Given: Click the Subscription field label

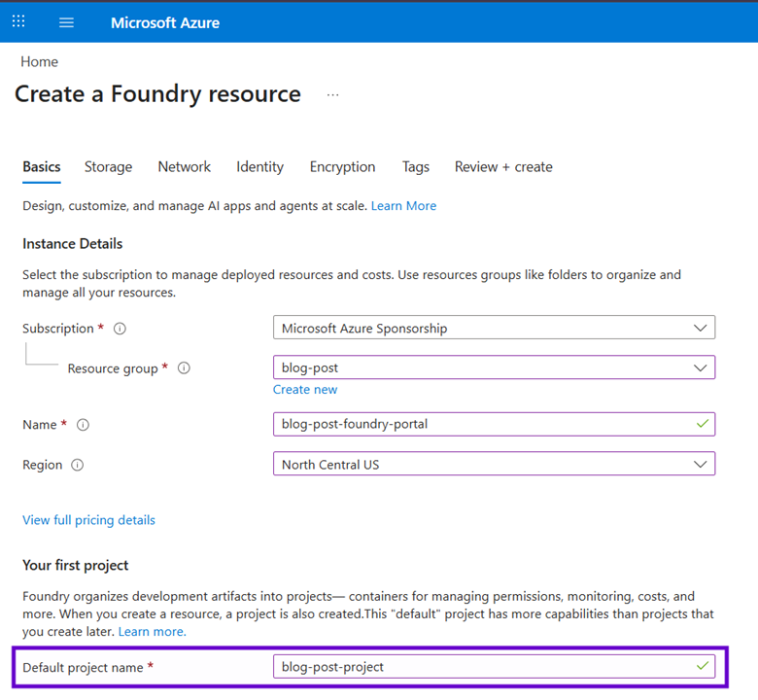Looking at the screenshot, I should (58, 329).
